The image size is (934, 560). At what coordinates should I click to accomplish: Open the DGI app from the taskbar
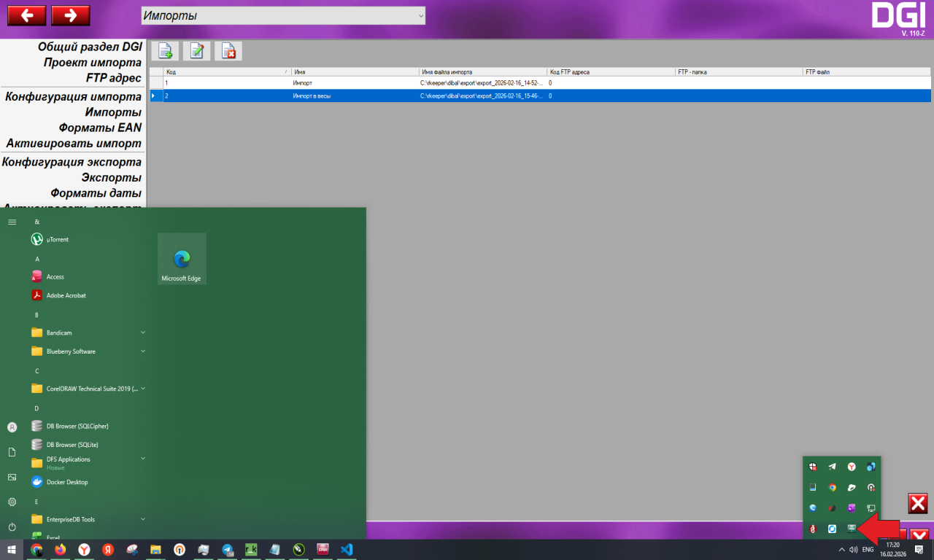pyautogui.click(x=323, y=549)
